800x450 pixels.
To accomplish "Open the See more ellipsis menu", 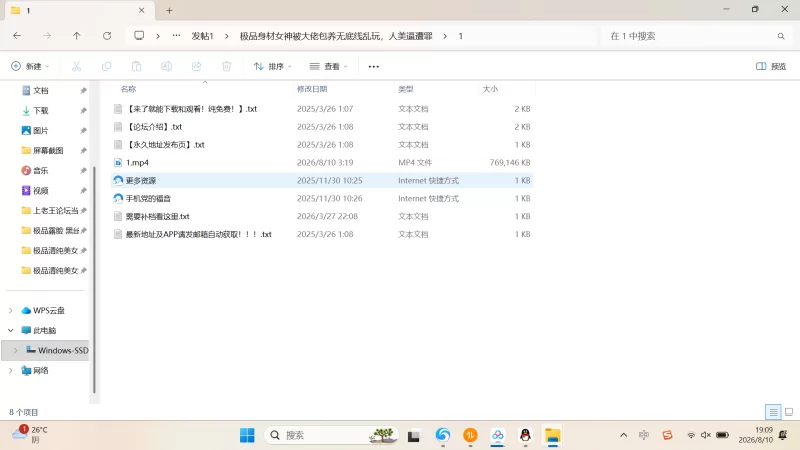I will pos(373,66).
